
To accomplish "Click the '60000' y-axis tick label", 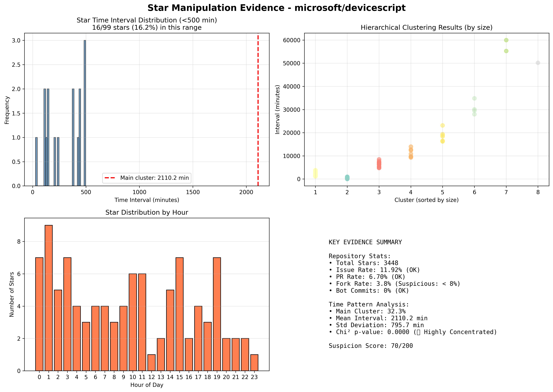I will click(292, 40).
